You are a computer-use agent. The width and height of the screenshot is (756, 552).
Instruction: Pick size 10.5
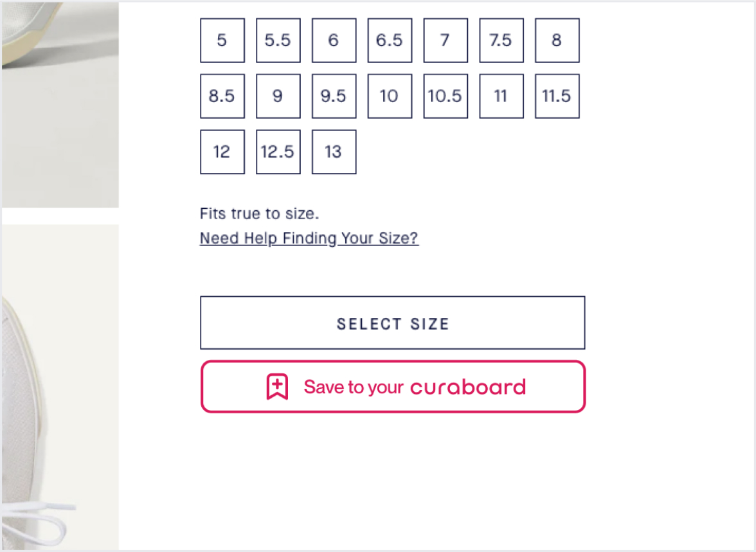point(446,96)
